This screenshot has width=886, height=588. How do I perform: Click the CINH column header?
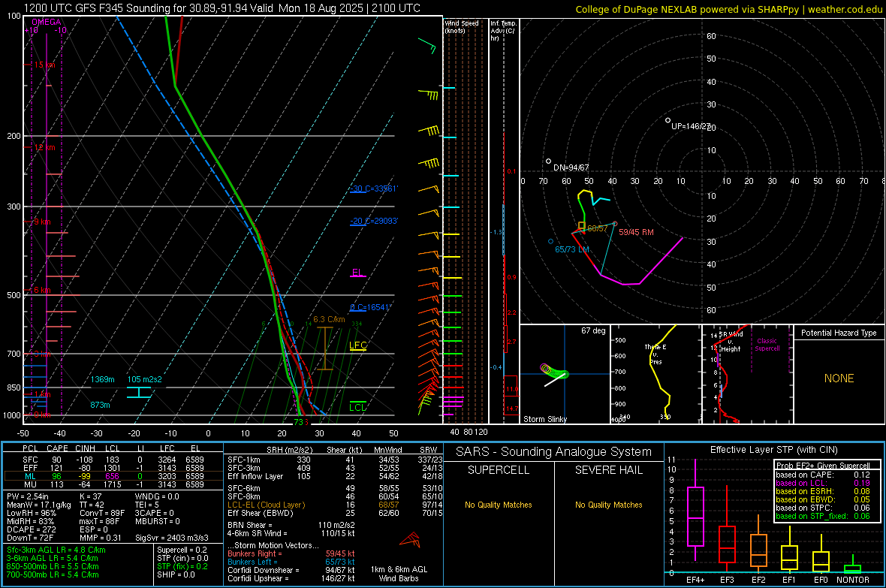click(86, 448)
